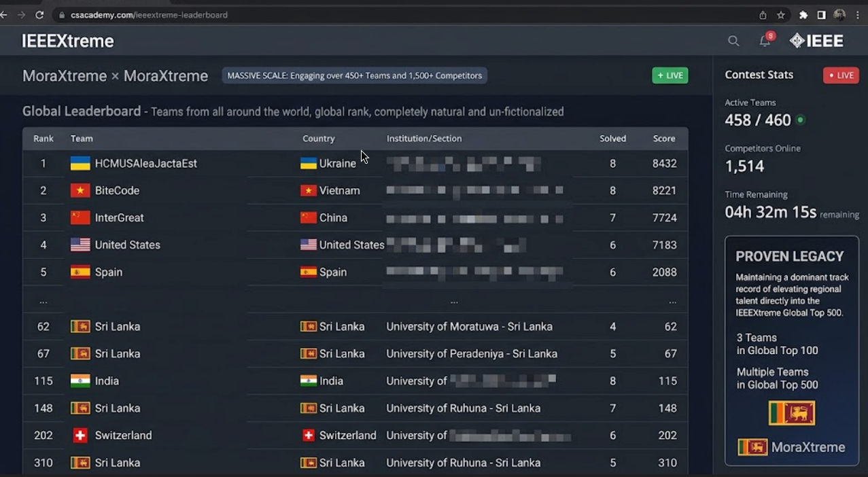Click the IEEEXtreme site title
Screen dimensions: 868x477
point(68,41)
